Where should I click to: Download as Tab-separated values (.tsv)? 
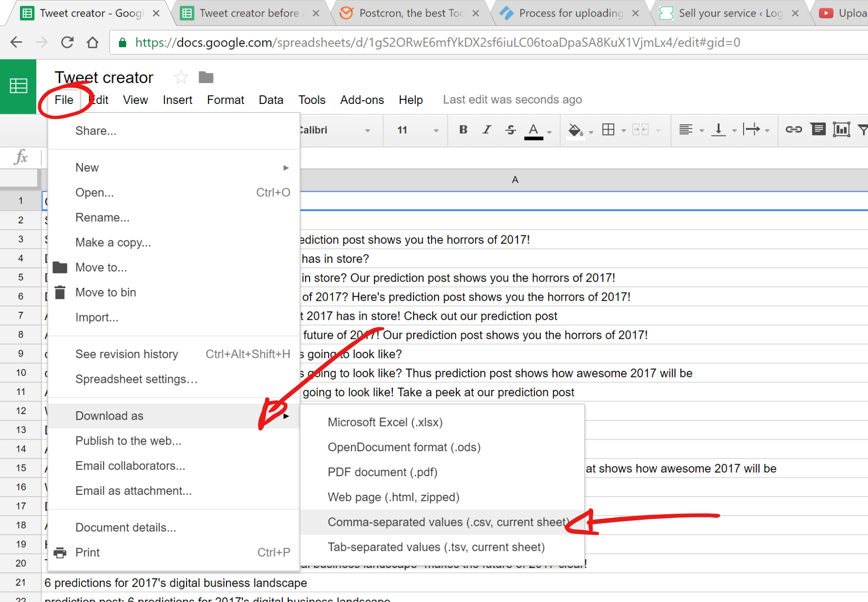point(442,547)
